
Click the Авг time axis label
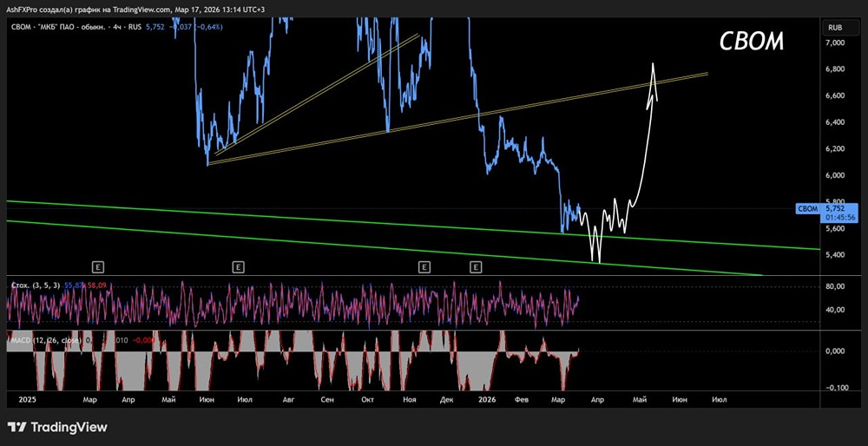288,399
